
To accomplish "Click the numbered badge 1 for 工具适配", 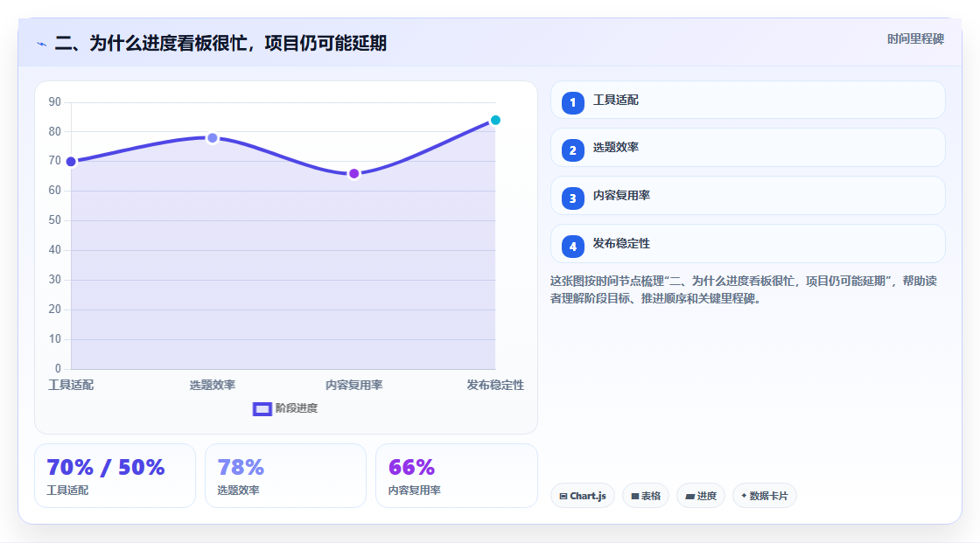I will coord(572,103).
